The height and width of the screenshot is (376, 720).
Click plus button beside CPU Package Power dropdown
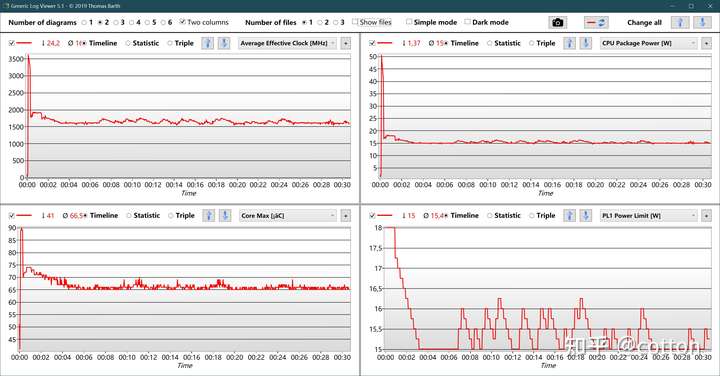pos(706,43)
